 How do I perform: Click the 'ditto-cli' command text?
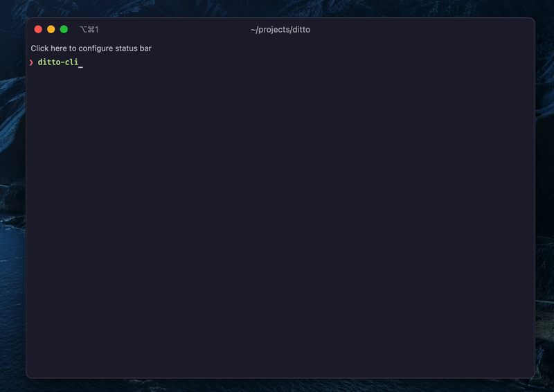pyautogui.click(x=58, y=62)
